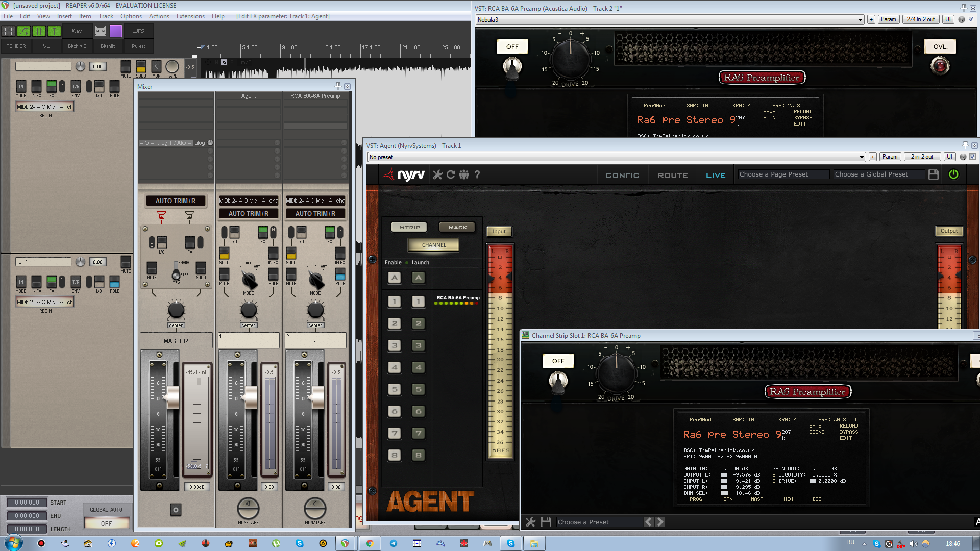Open the master mixer gear settings icon
Viewport: 980px width, 551px height.
point(176,510)
